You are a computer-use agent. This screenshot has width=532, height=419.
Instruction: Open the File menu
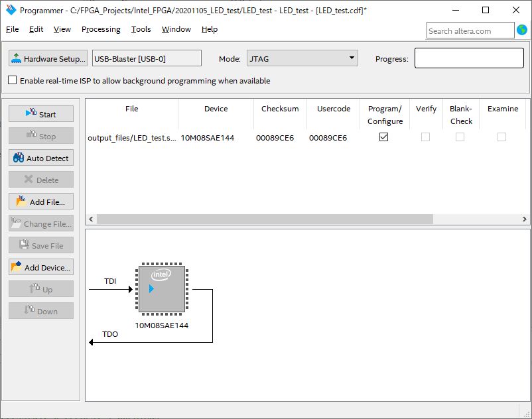pyautogui.click(x=12, y=29)
